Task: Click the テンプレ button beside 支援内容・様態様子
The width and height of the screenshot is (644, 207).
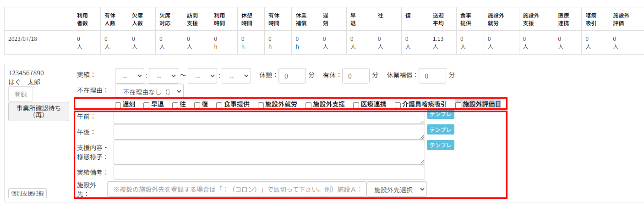Action: click(x=440, y=145)
